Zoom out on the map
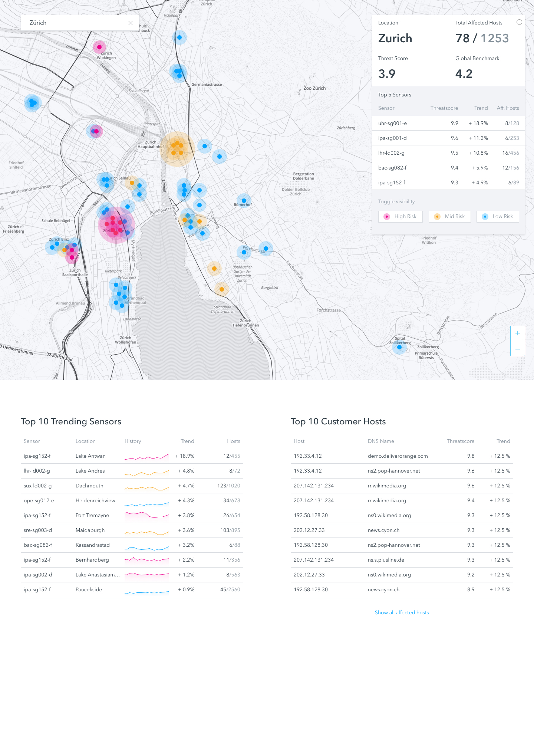This screenshot has height=756, width=534. (518, 349)
